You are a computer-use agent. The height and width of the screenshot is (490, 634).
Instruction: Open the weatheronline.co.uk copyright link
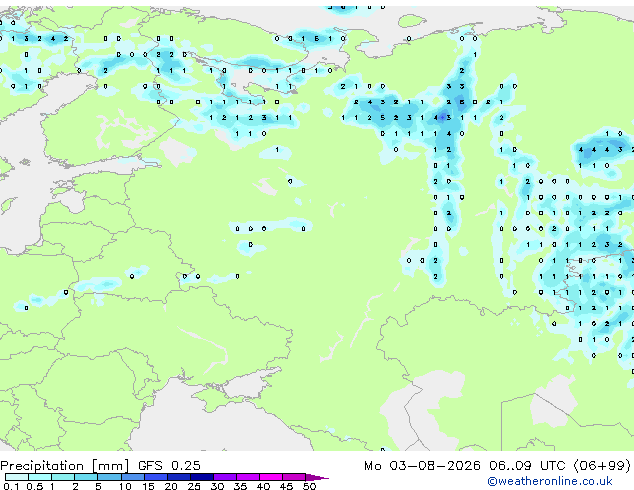point(550,481)
